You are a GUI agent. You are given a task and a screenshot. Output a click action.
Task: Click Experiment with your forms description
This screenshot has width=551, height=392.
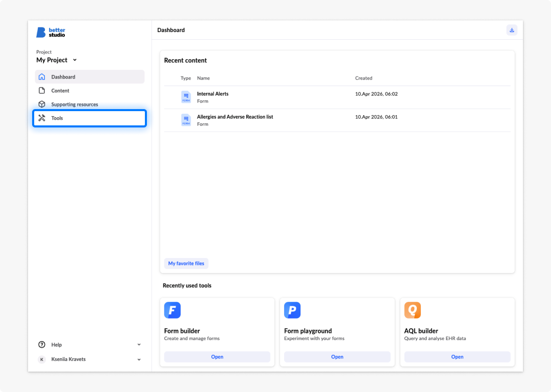pyautogui.click(x=314, y=338)
